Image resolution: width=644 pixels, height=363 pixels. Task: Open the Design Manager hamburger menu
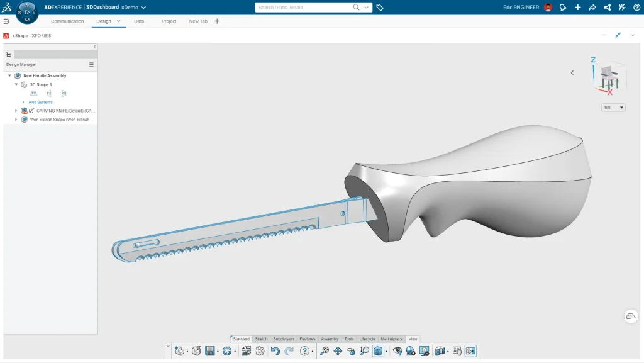pyautogui.click(x=91, y=65)
